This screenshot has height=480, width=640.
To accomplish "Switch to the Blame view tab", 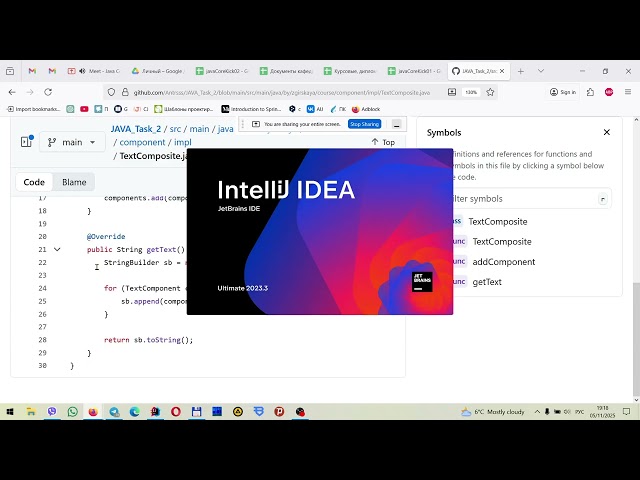I will click(x=74, y=182).
